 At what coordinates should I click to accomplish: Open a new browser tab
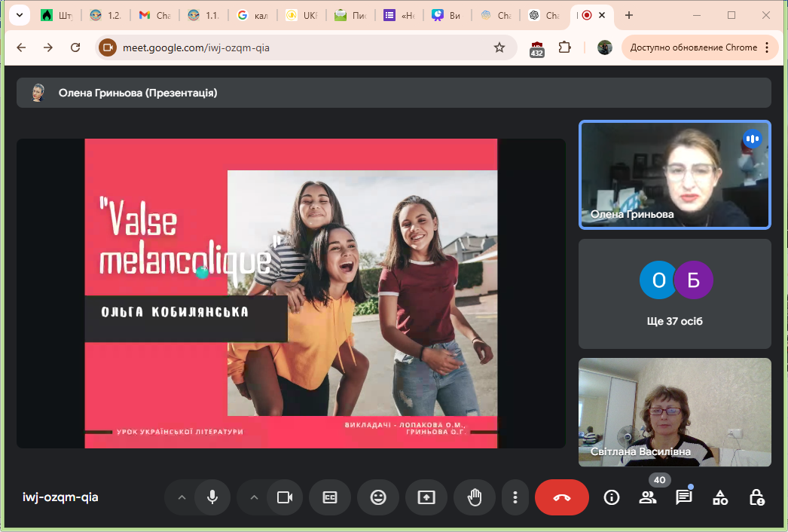629,15
